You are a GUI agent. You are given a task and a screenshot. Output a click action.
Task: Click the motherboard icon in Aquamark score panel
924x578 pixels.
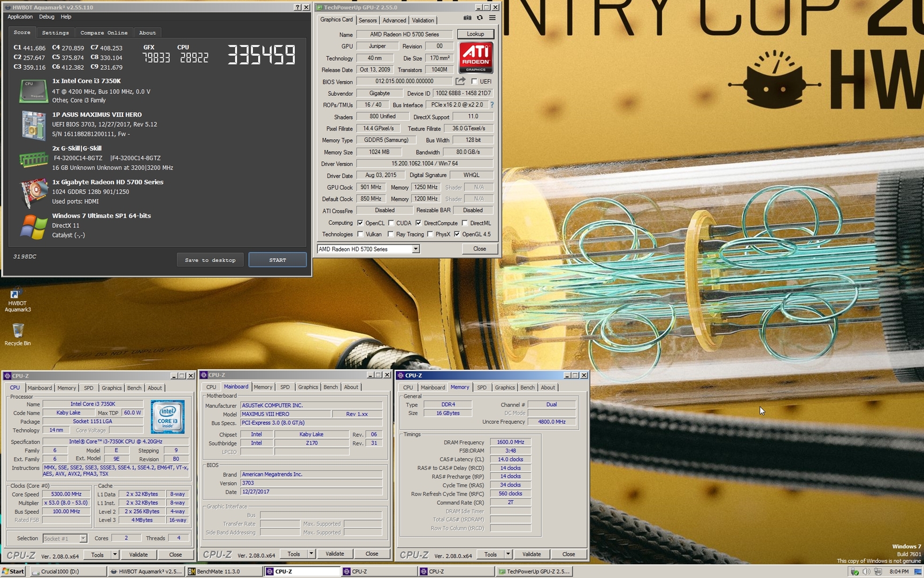click(34, 125)
